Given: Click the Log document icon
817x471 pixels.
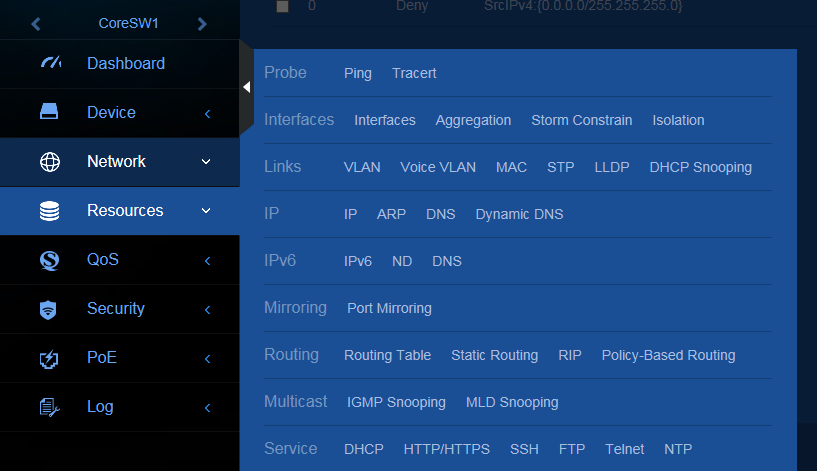Looking at the screenshot, I should [49, 407].
